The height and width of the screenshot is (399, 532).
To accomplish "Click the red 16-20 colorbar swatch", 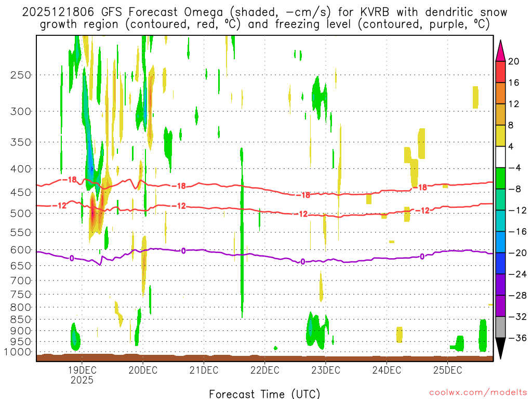I will pyautogui.click(x=500, y=72).
